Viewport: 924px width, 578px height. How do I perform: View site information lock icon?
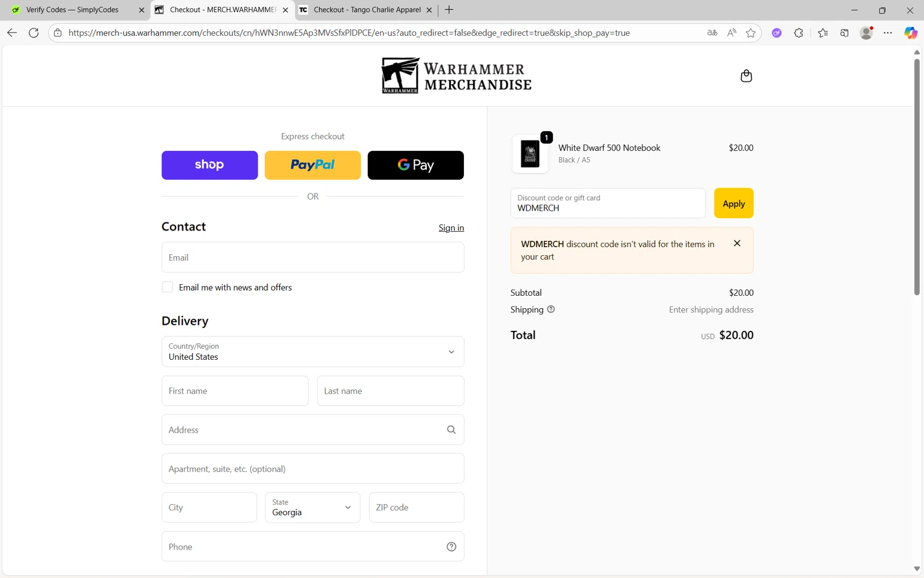pos(58,33)
